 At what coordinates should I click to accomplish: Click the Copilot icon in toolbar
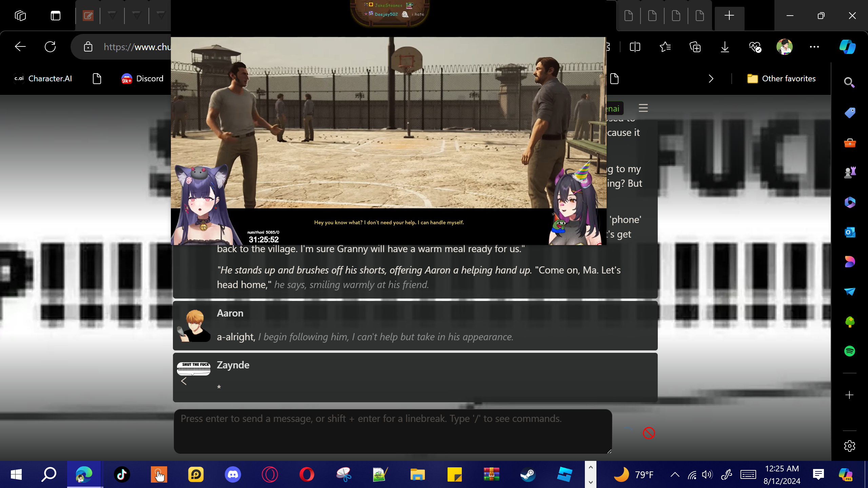tap(847, 47)
